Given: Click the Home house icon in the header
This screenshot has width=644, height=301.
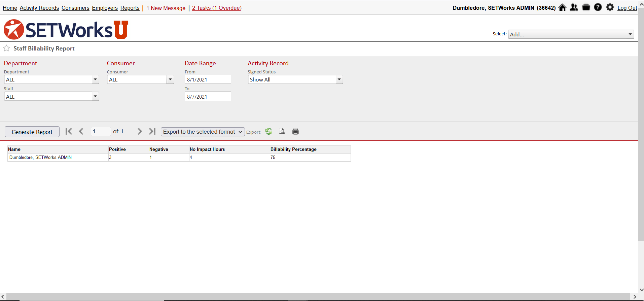Looking at the screenshot, I should (x=562, y=7).
